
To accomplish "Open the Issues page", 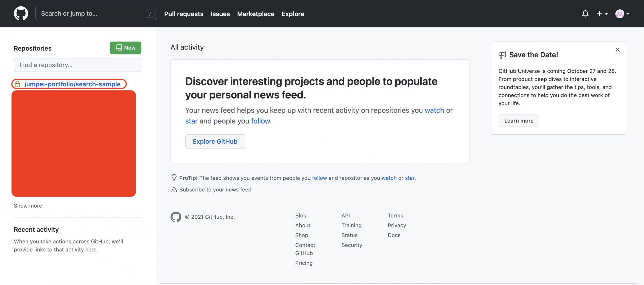I will (x=220, y=14).
